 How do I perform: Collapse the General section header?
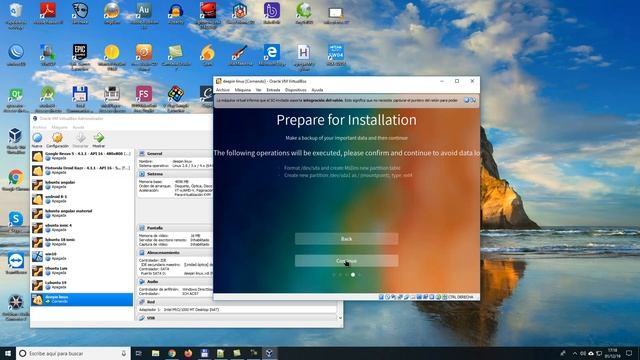tap(176, 153)
